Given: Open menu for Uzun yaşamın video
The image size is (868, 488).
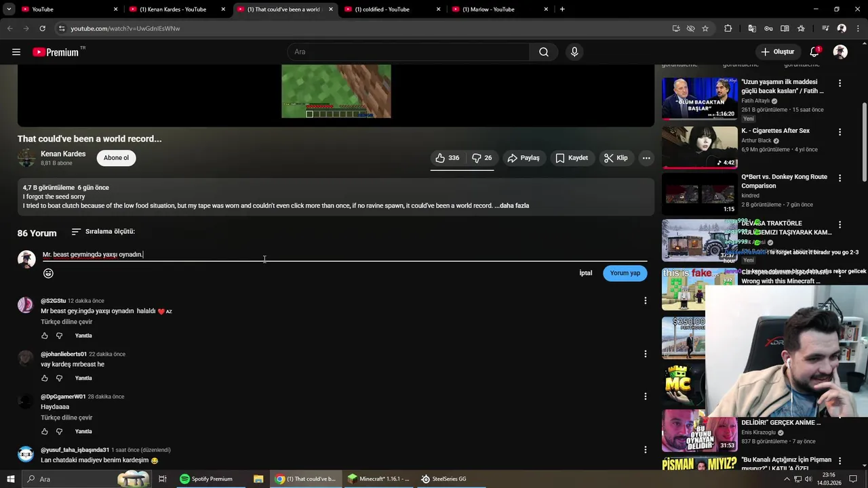Looking at the screenshot, I should (x=840, y=83).
